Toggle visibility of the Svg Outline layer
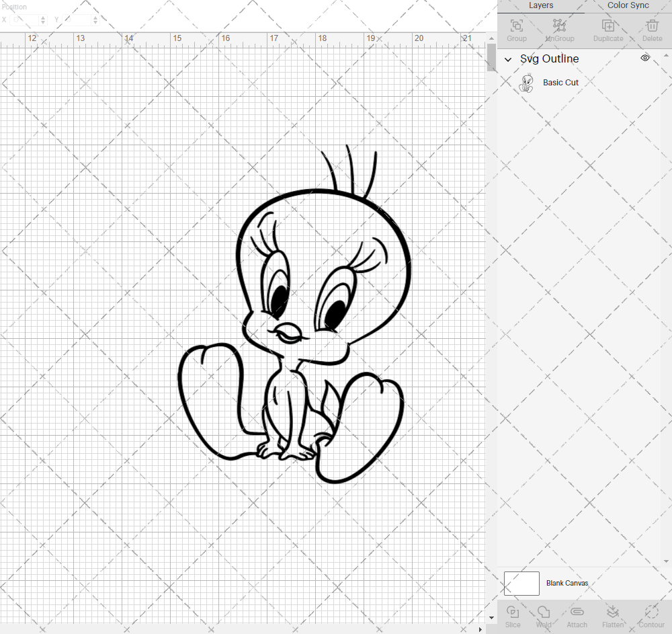 pyautogui.click(x=644, y=58)
